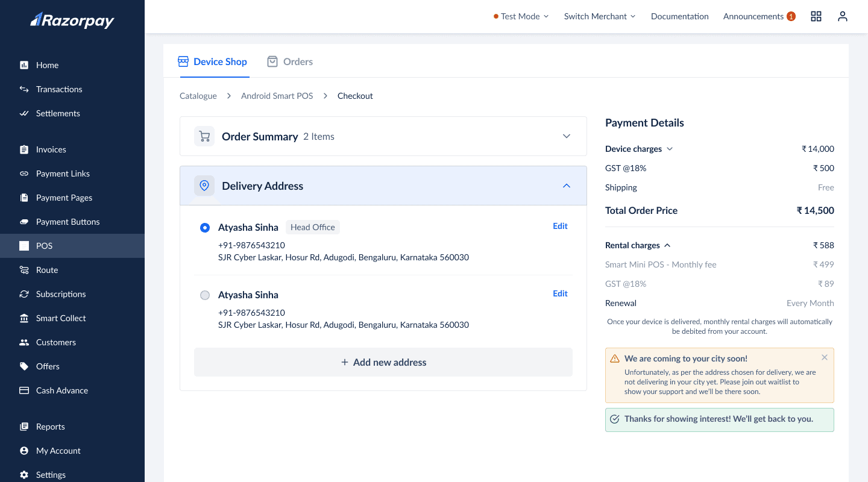Go to Catalogue breadcrumb
Viewport: 868px width, 482px height.
click(198, 96)
